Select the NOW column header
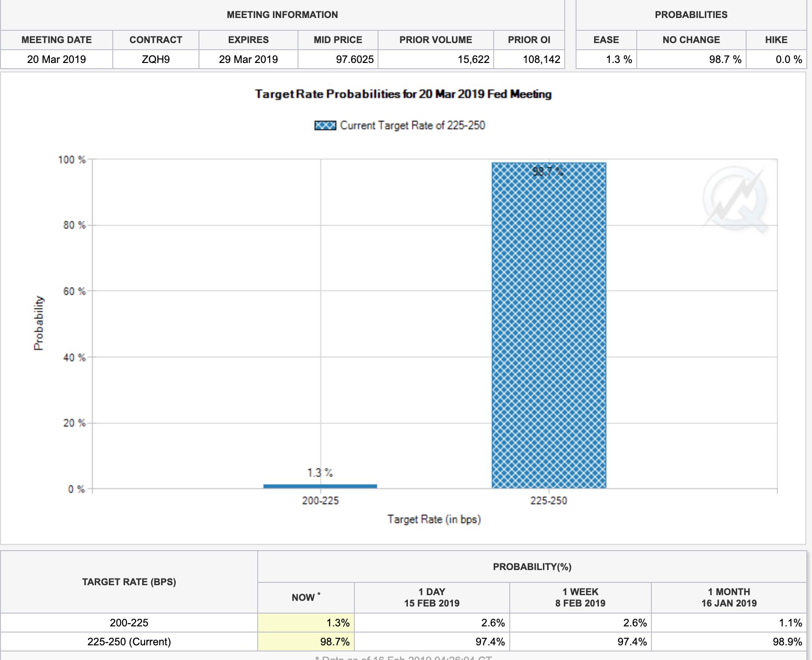 click(306, 597)
